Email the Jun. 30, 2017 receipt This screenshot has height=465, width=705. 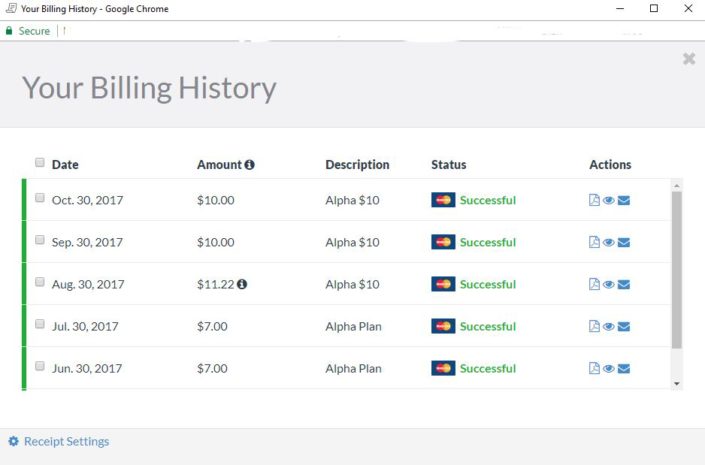[624, 369]
